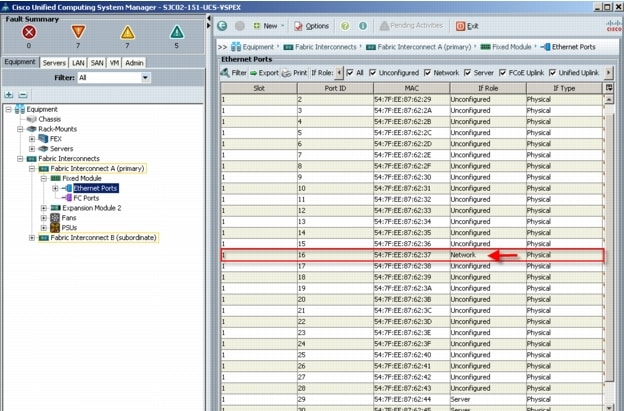Click Fabric Interconnects in the breadcrumb
Screen dimensions: 624x411
(326, 47)
